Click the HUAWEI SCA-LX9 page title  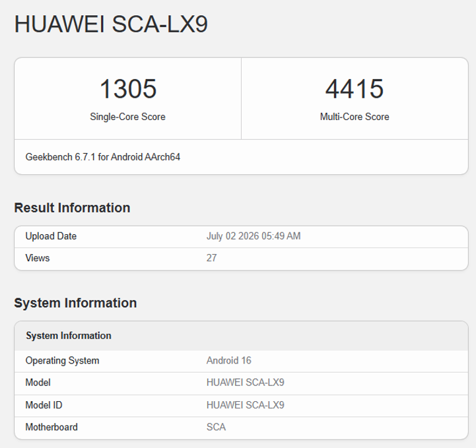[111, 24]
